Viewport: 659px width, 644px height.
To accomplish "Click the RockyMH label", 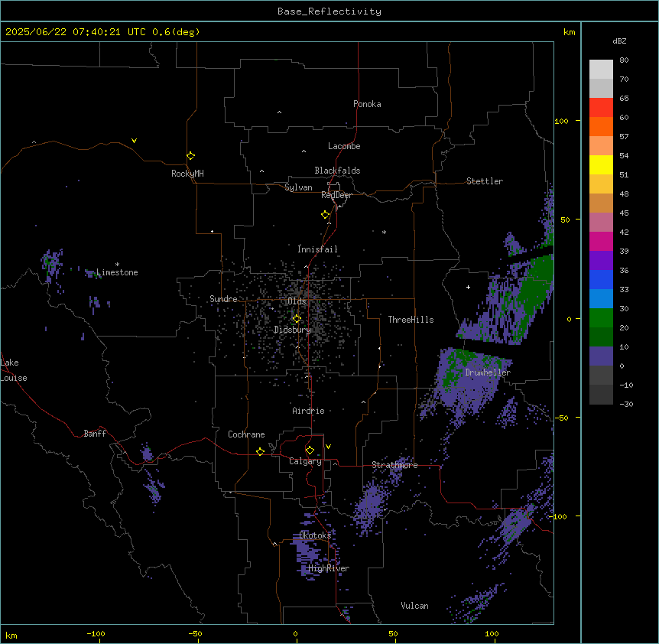I will [x=187, y=173].
